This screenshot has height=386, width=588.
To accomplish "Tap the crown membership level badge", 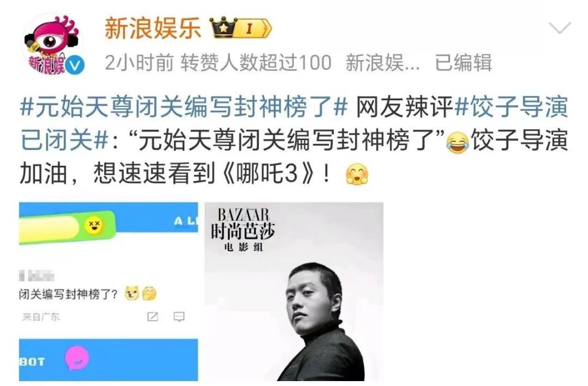I will [x=240, y=28].
